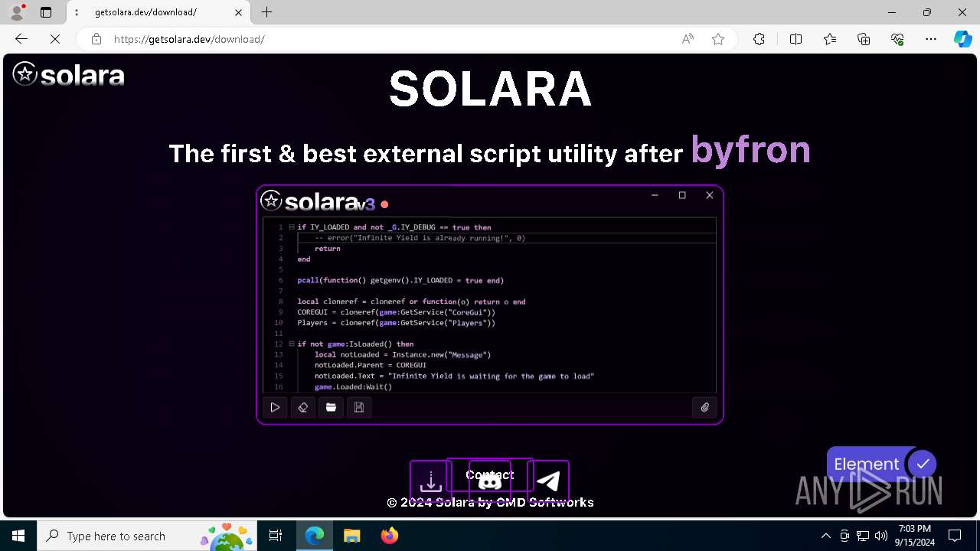Click the code line 'game.Loaded:Wait()'
The image size is (980, 551).
353,386
